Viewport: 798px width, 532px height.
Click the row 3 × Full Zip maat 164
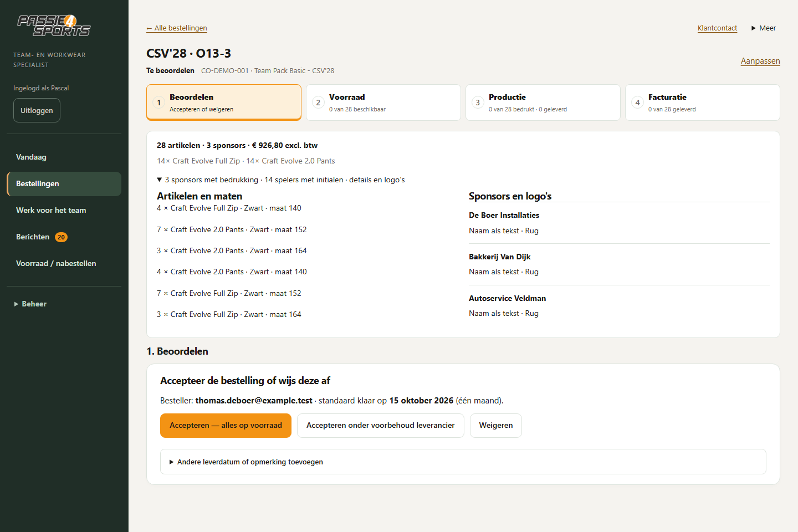[x=229, y=315]
